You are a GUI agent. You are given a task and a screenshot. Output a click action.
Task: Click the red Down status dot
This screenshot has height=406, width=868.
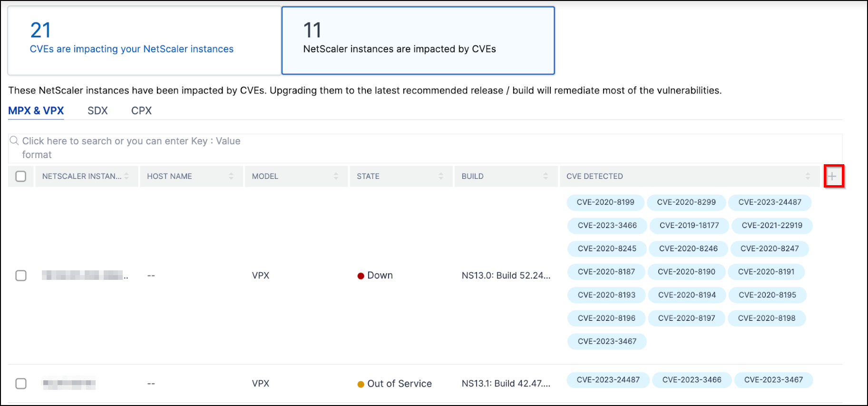click(x=361, y=276)
